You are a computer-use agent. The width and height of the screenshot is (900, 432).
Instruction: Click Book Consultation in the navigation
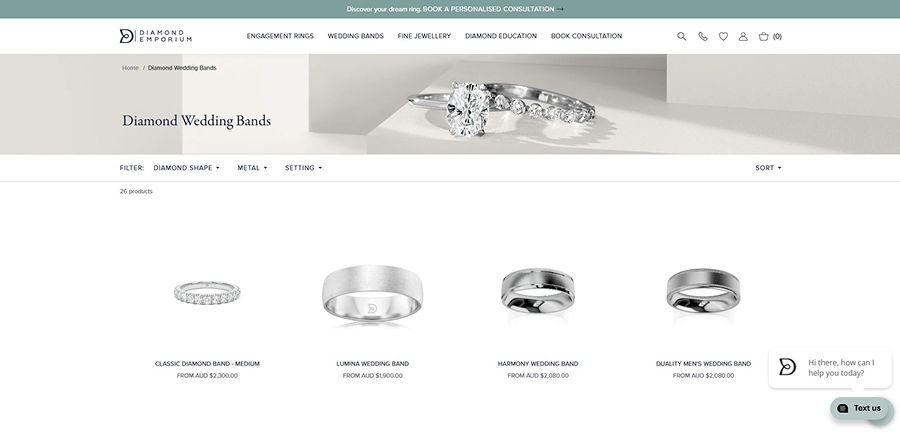[x=586, y=36]
